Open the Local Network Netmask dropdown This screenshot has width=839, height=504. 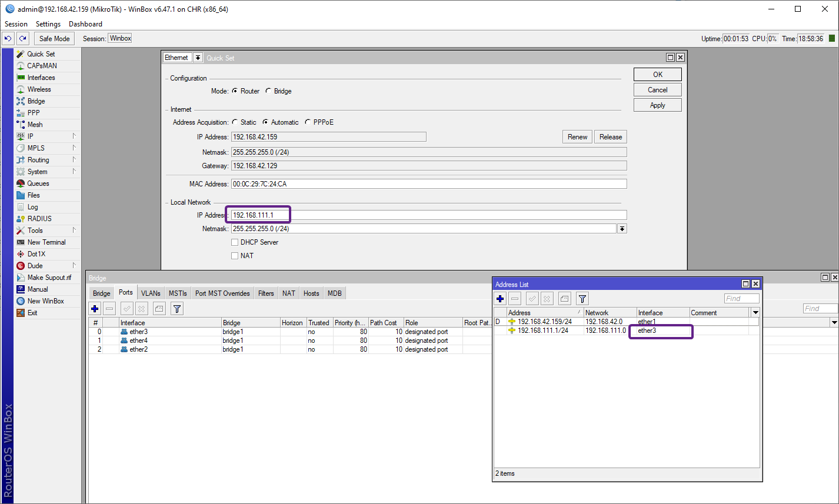[622, 229]
